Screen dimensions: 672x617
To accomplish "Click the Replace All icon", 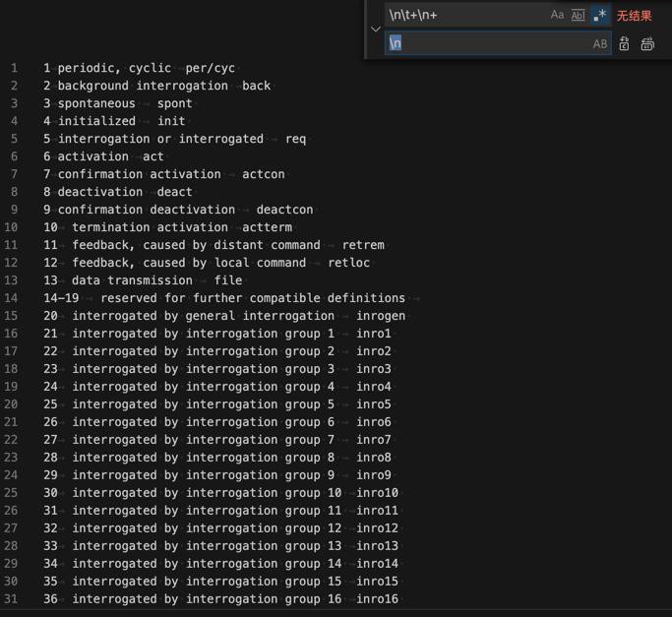I will click(647, 43).
